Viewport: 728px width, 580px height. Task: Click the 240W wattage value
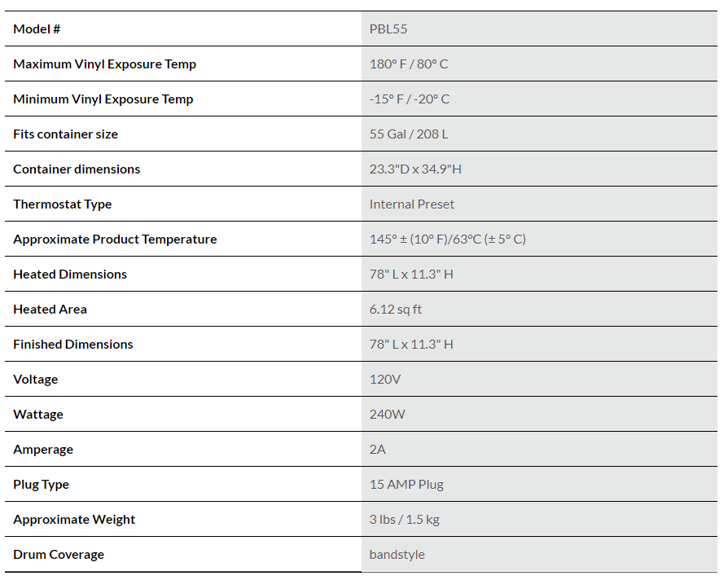pos(388,415)
